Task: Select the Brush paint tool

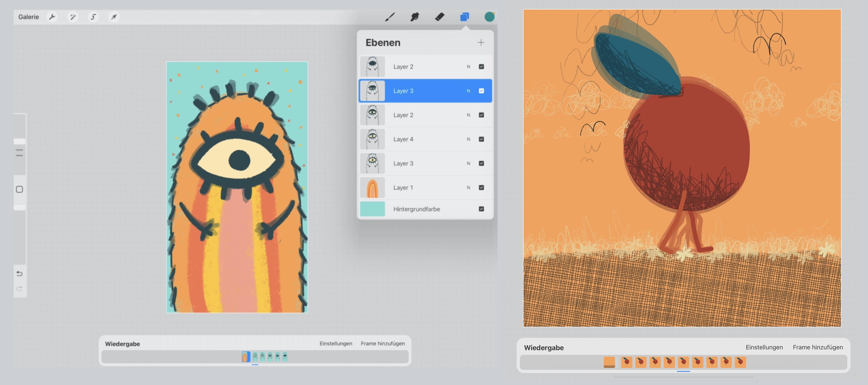Action: (390, 17)
